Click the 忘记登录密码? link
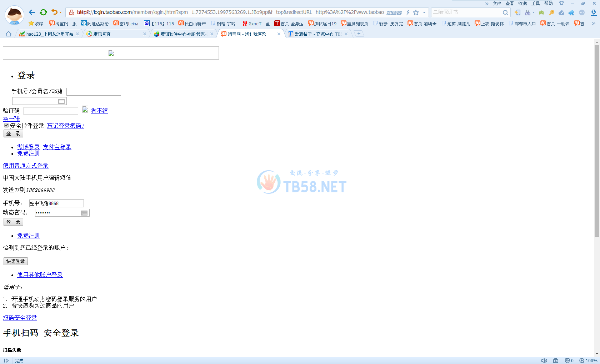The image size is (600, 364). click(x=66, y=126)
